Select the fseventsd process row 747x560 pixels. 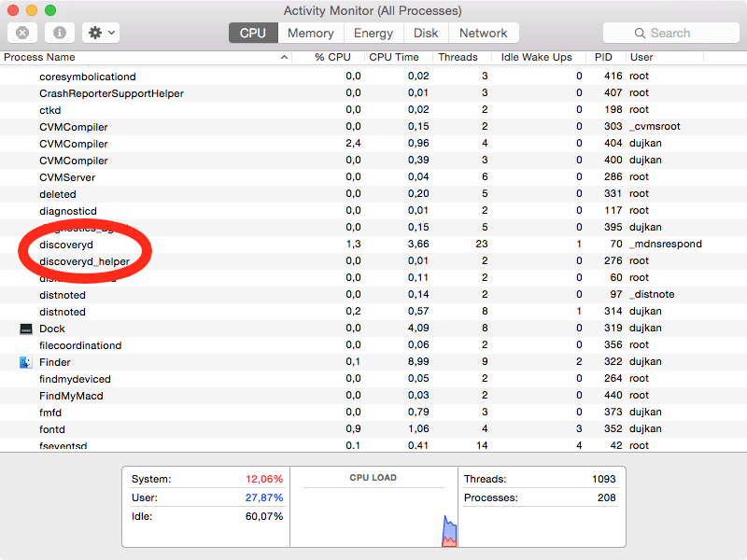[x=373, y=445]
